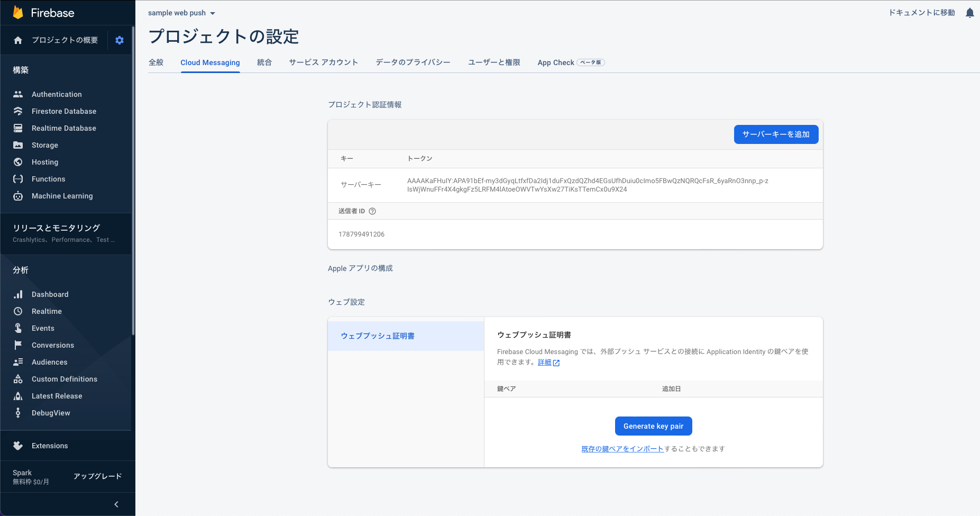Click the Events touch icon
980x516 pixels.
18,328
